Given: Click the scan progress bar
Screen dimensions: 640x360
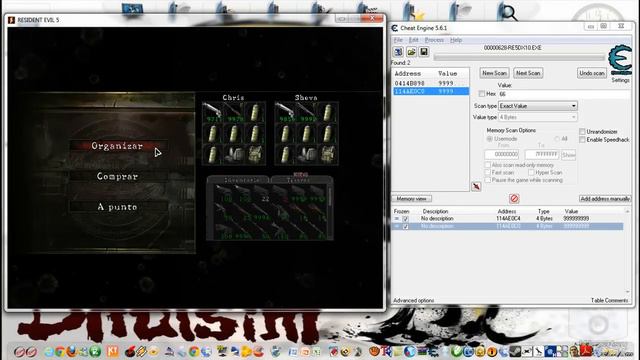Looking at the screenshot, I should tap(519, 58).
